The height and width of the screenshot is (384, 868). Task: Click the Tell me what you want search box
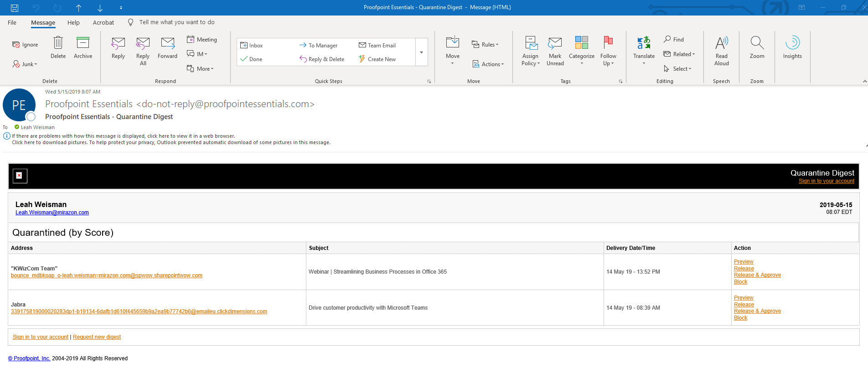coord(176,22)
